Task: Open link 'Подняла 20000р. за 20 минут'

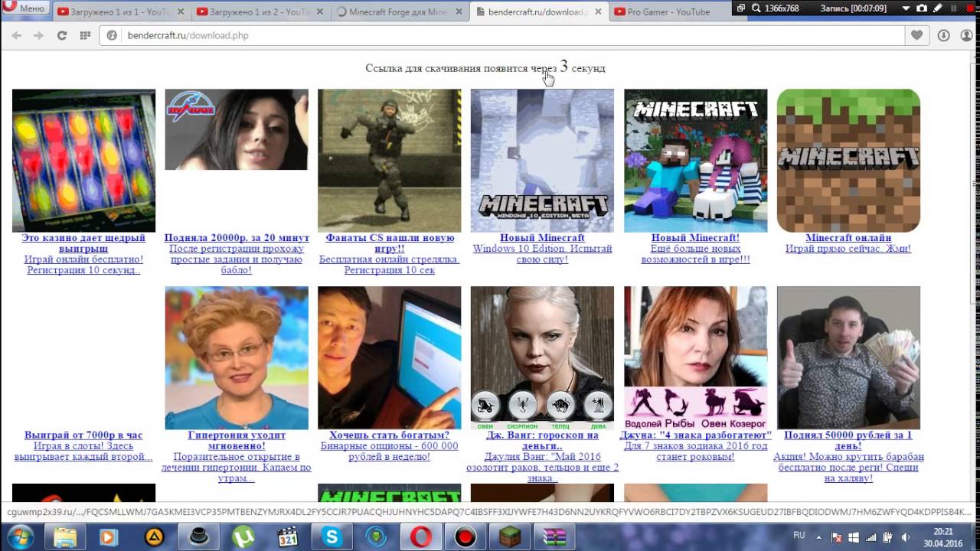Action: point(237,238)
